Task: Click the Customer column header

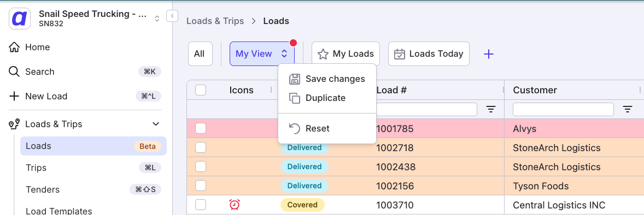Action: tap(535, 90)
